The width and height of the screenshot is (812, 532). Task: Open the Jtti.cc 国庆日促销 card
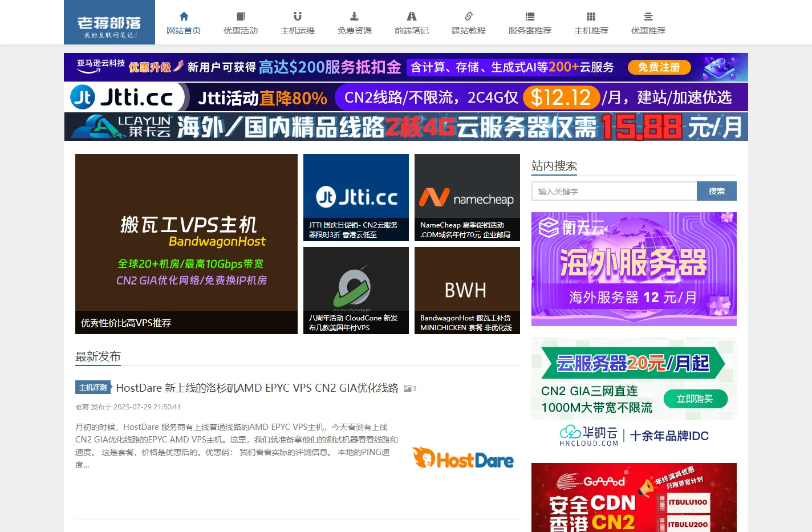[356, 197]
